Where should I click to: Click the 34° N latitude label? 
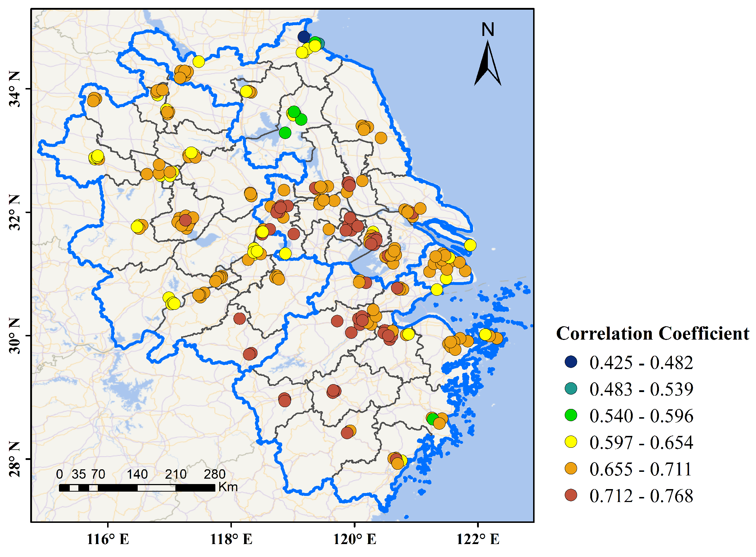tap(15, 89)
